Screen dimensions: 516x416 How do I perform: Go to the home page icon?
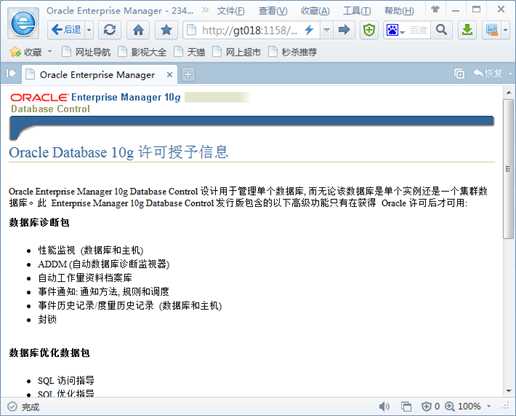coord(138,30)
